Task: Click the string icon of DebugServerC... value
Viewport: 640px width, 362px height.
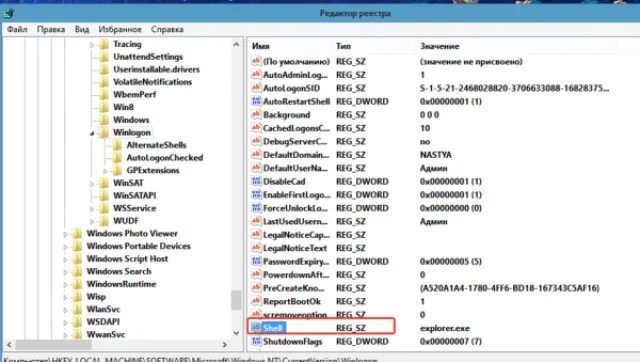Action: 256,142
